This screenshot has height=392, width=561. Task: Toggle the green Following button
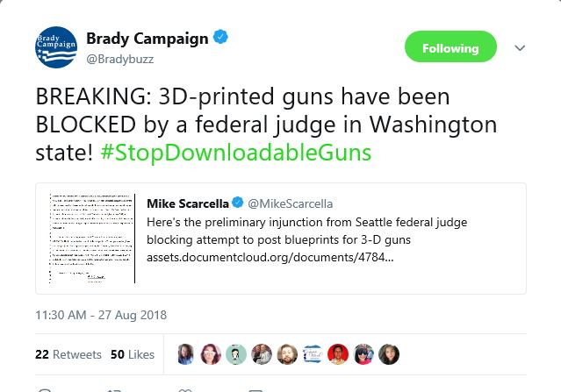click(x=450, y=46)
